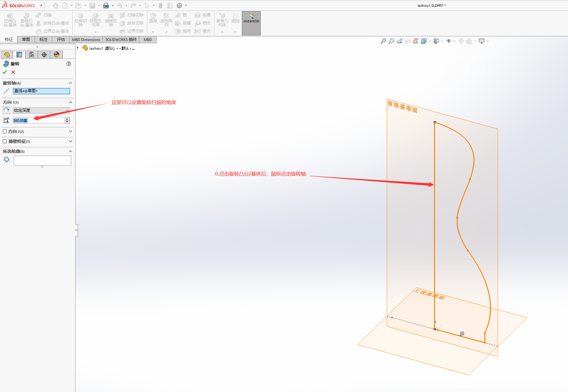Open the PropertyManager tab icon
The height and width of the screenshot is (392, 568).
[19, 55]
